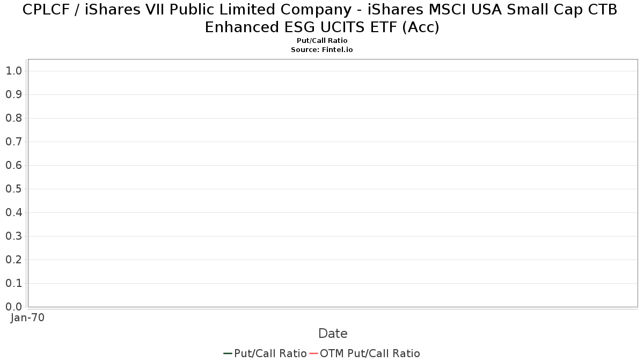Viewport: 644px width, 362px height.
Task: Click the Source: Fintel.io text
Action: click(x=322, y=49)
